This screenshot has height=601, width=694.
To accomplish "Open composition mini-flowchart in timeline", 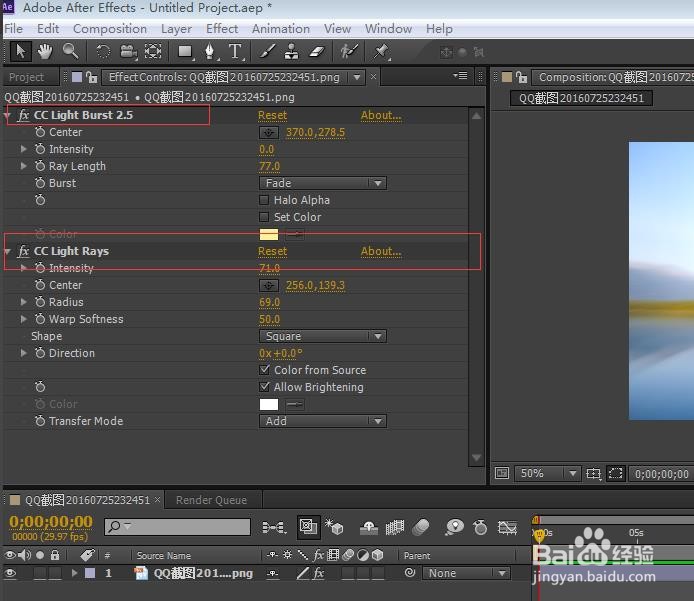I will point(274,527).
